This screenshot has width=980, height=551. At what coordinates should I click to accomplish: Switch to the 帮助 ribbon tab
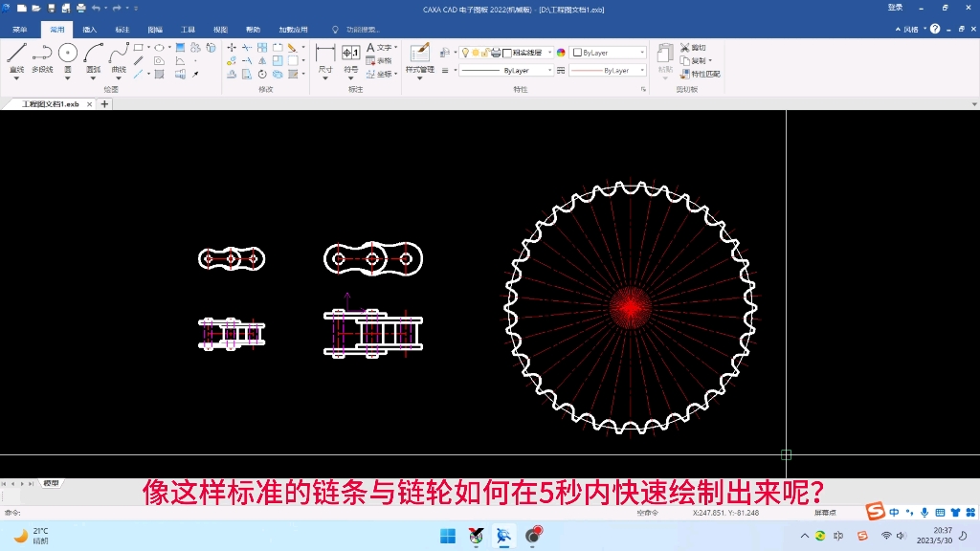click(253, 30)
